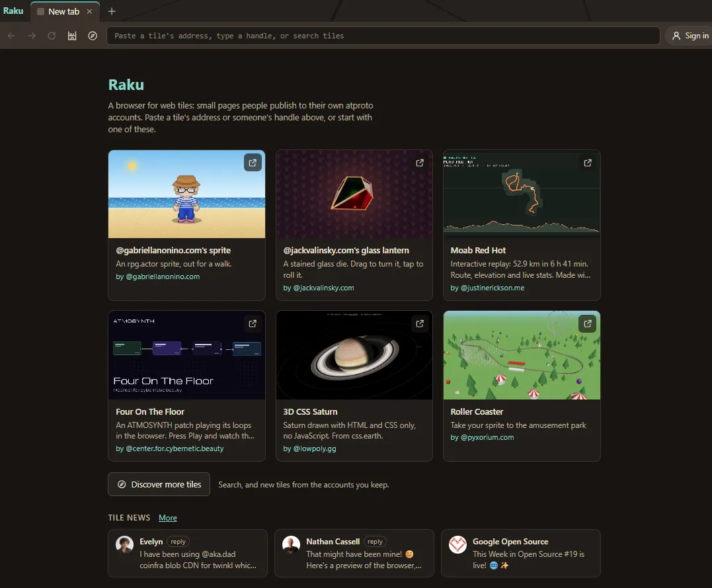Open the glass lantern die thumbnail
The height and width of the screenshot is (588, 712).
[x=354, y=194]
